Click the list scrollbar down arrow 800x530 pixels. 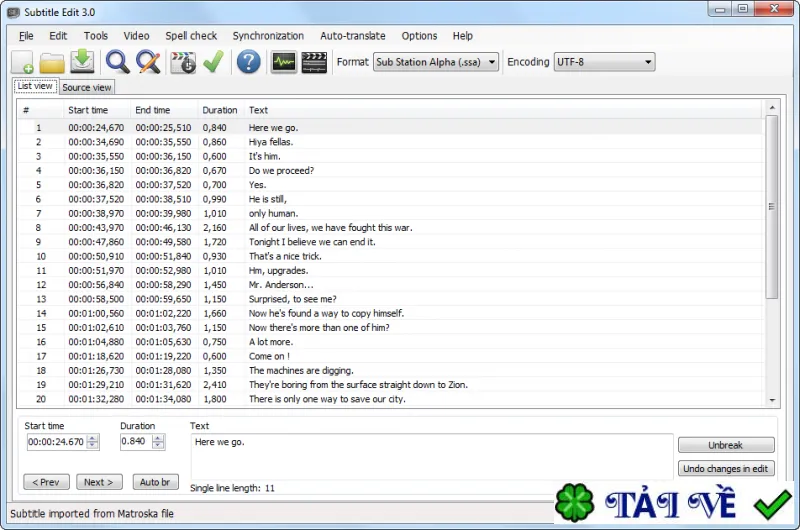(x=772, y=400)
